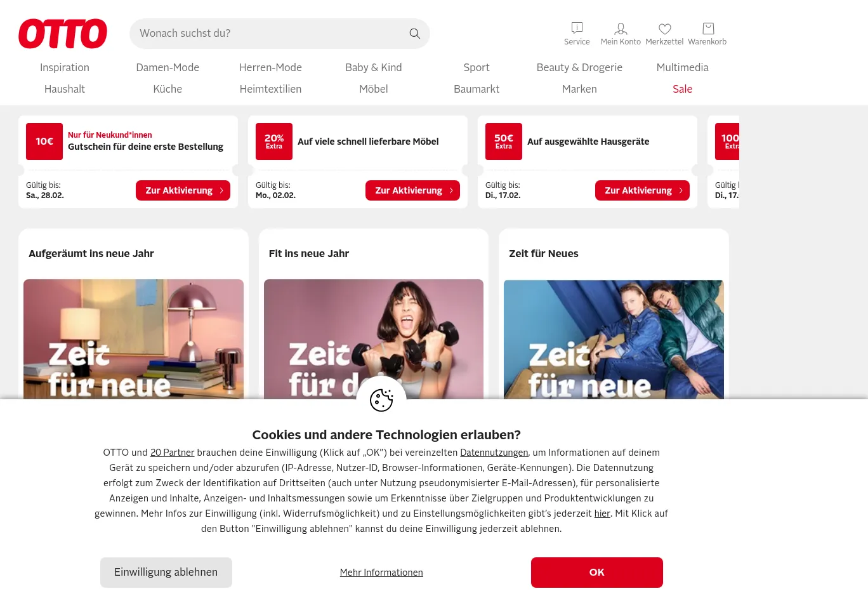Click the red OK consent button
This screenshot has width=868, height=603.
click(597, 573)
